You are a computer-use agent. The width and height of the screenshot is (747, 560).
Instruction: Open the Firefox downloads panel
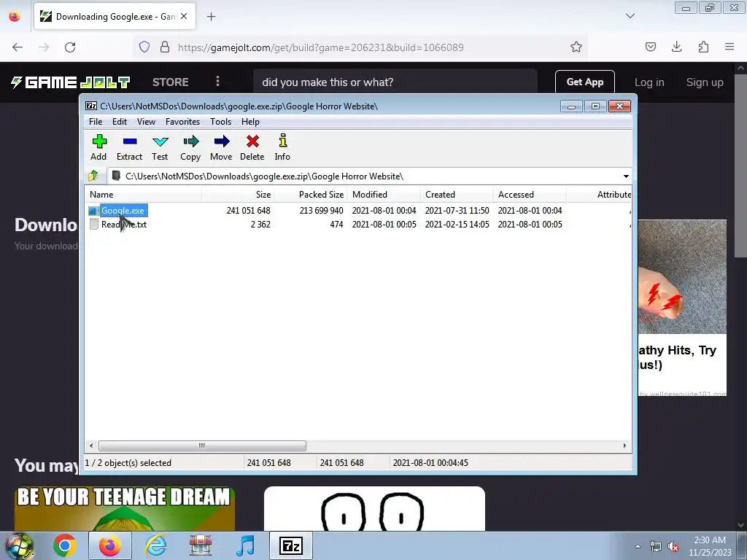676,47
